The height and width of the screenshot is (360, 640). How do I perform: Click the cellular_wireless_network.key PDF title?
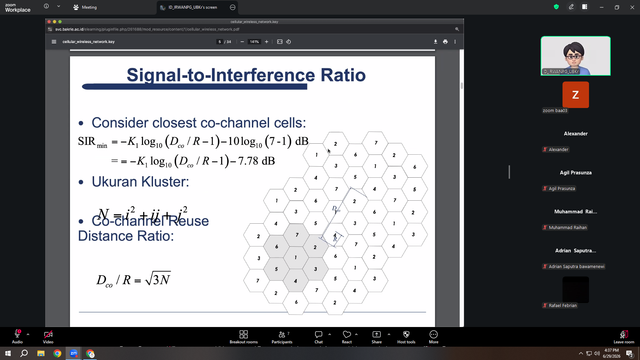pyautogui.click(x=89, y=42)
